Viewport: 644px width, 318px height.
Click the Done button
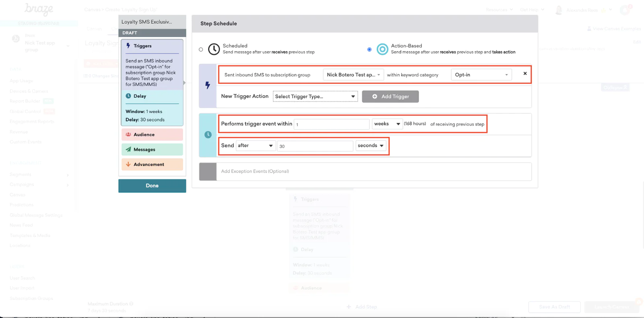point(152,186)
